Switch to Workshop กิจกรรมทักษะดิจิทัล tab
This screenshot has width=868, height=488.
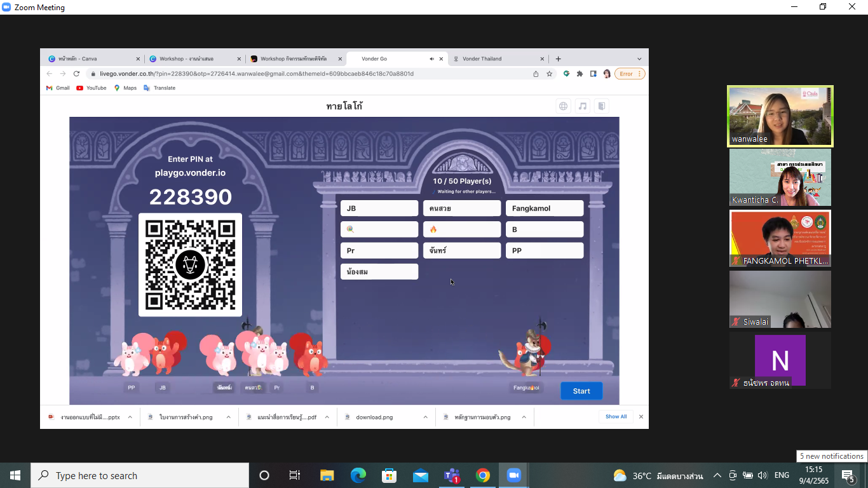(x=296, y=58)
